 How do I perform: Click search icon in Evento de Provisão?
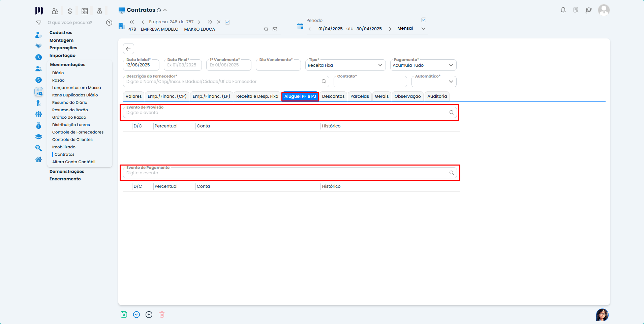pyautogui.click(x=452, y=113)
